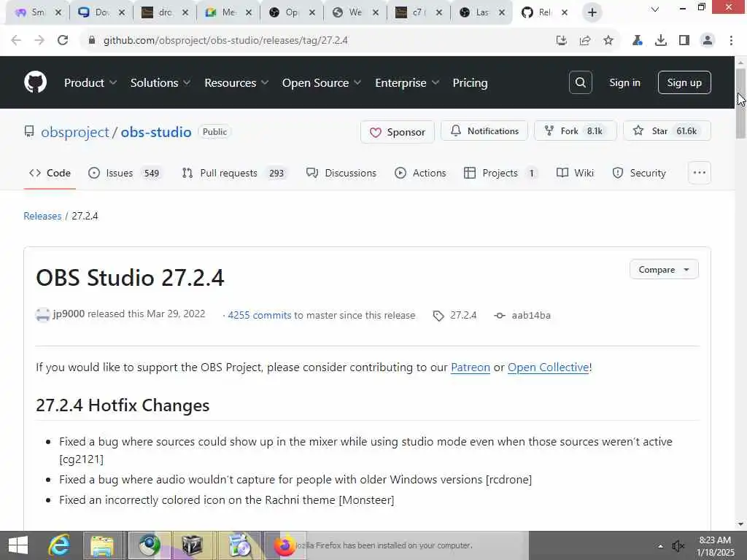Click the padlock site info icon
This screenshot has height=560, width=747.
coord(91,41)
